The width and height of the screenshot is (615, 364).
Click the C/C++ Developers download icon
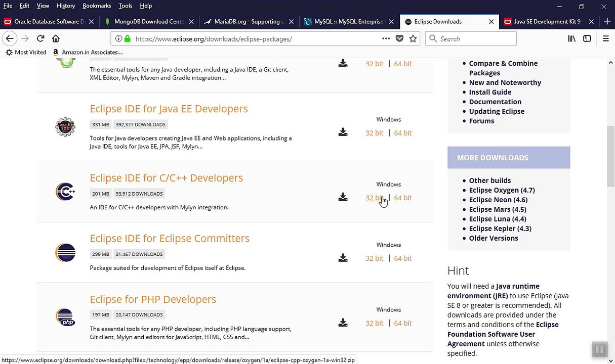tap(343, 197)
